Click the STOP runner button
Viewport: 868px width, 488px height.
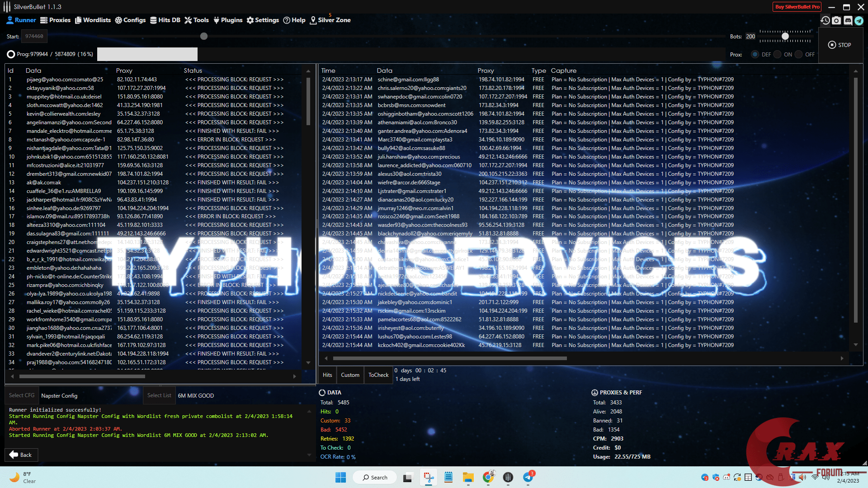coord(840,45)
